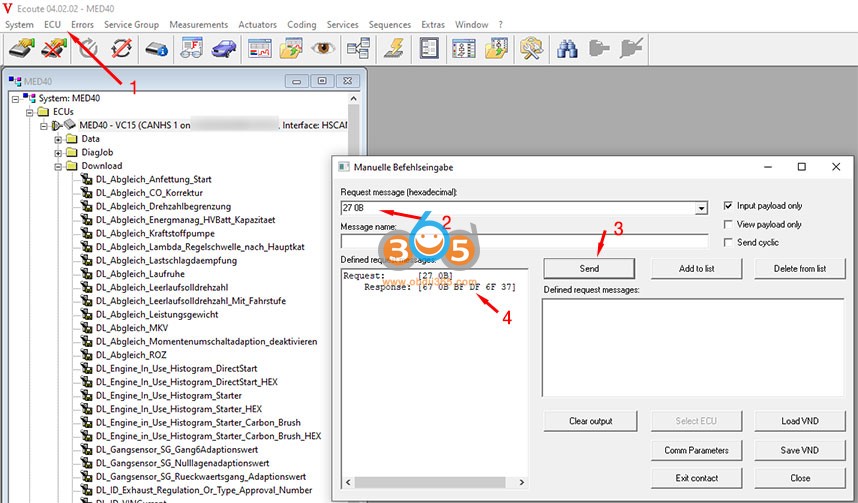The image size is (858, 503).
Task: Open the measurement chart window icon
Action: (259, 48)
